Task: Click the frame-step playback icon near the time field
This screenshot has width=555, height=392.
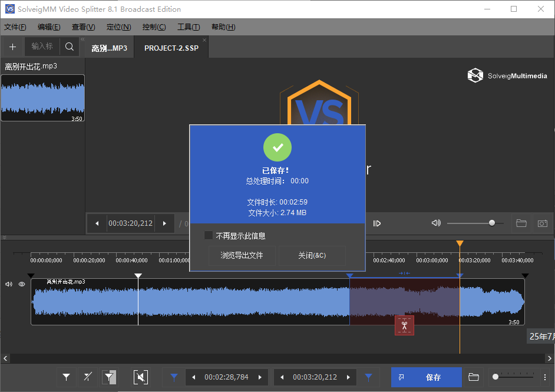Action: pyautogui.click(x=376, y=223)
